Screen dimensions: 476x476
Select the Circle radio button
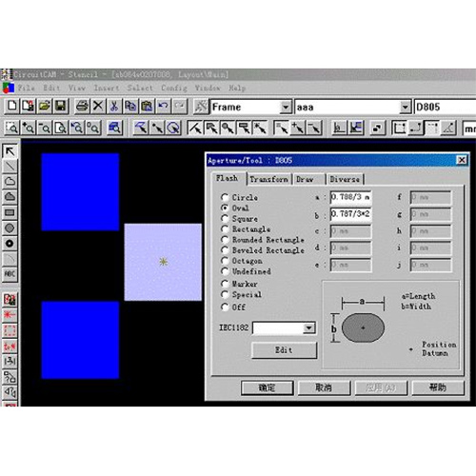(x=225, y=197)
